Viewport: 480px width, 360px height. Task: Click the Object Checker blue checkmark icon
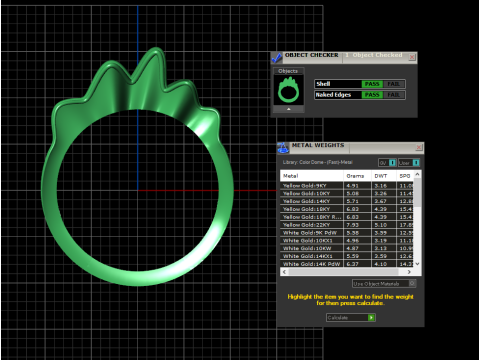pos(276,58)
